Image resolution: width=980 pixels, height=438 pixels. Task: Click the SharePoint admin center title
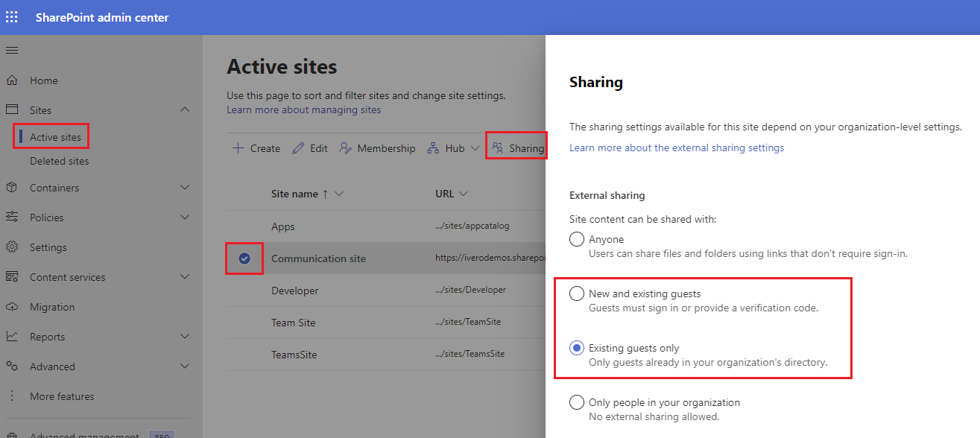pyautogui.click(x=102, y=17)
